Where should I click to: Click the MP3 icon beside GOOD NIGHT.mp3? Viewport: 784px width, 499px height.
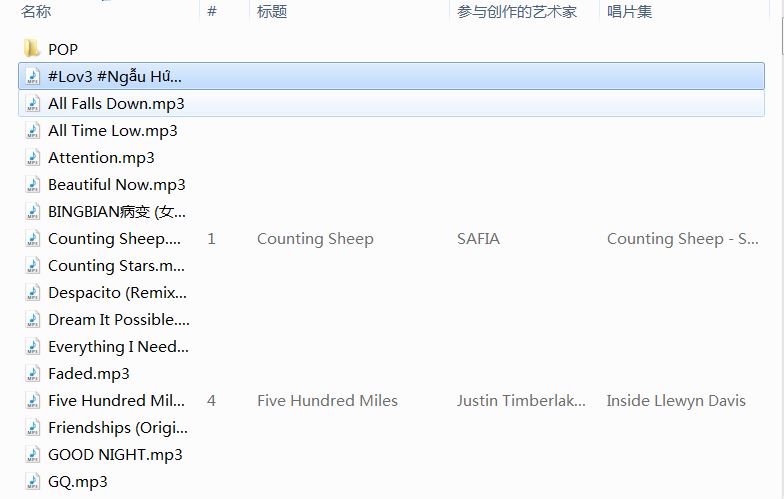(32, 454)
